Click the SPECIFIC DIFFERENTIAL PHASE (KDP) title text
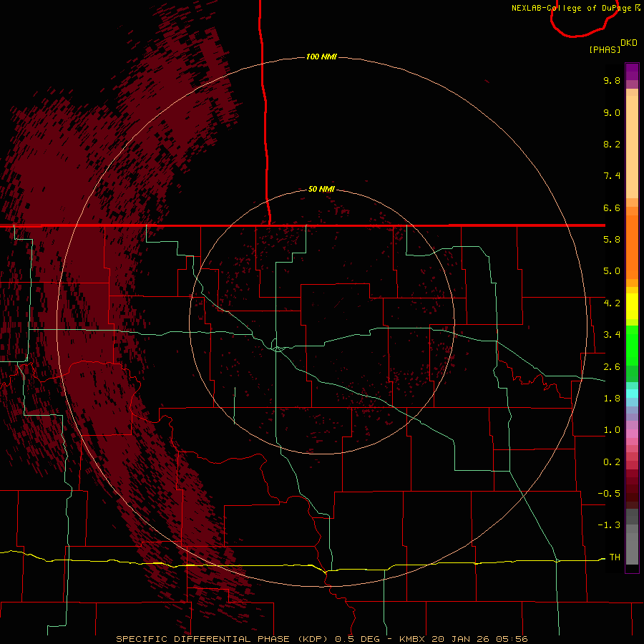The image size is (644, 644). tap(223, 639)
